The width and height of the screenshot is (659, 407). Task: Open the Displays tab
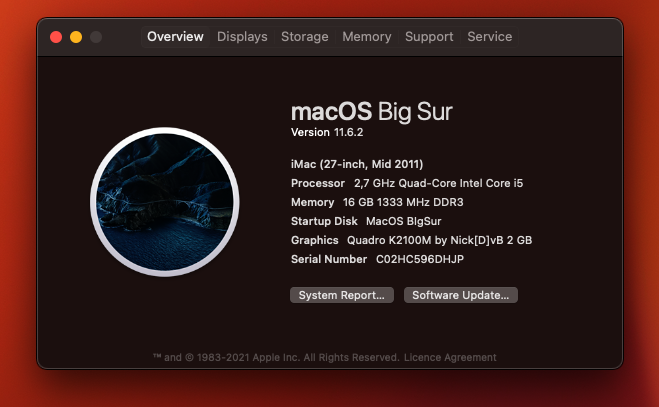pyautogui.click(x=242, y=37)
